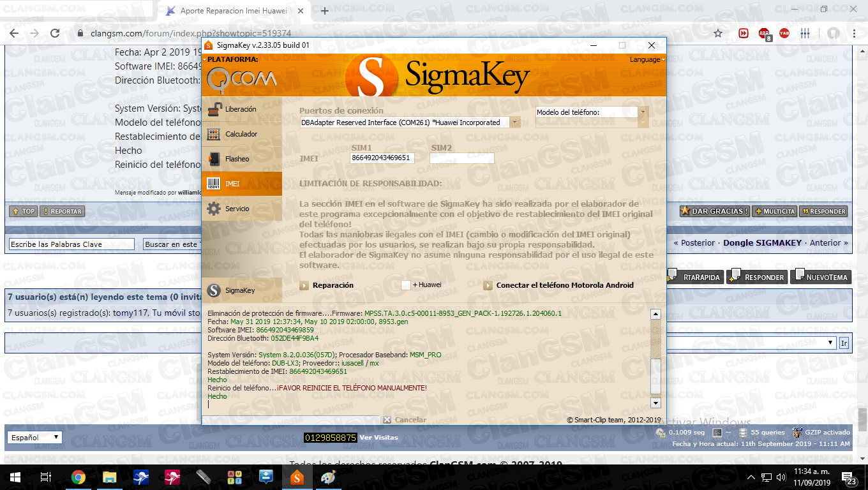Image resolution: width=868 pixels, height=490 pixels.
Task: Click the NUEVOTEMA new topic button
Action: point(820,276)
